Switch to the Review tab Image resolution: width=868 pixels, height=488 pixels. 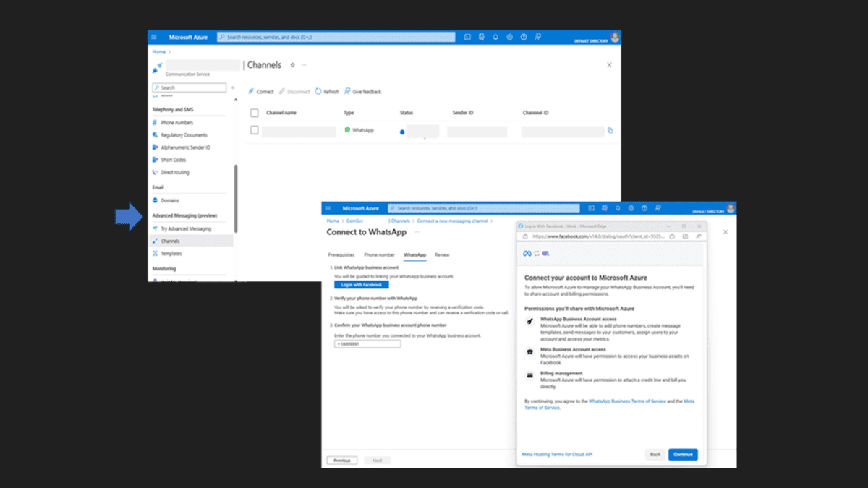click(x=442, y=255)
